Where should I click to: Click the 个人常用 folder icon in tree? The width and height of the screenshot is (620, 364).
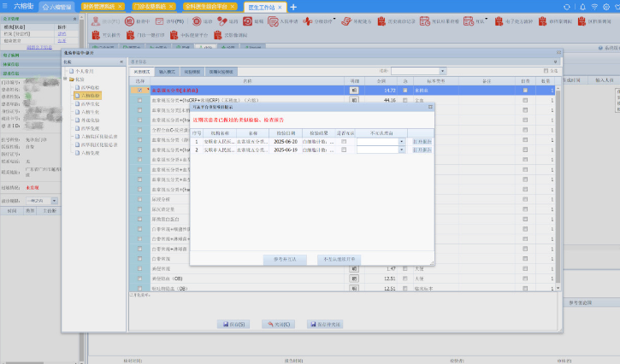tap(72, 72)
